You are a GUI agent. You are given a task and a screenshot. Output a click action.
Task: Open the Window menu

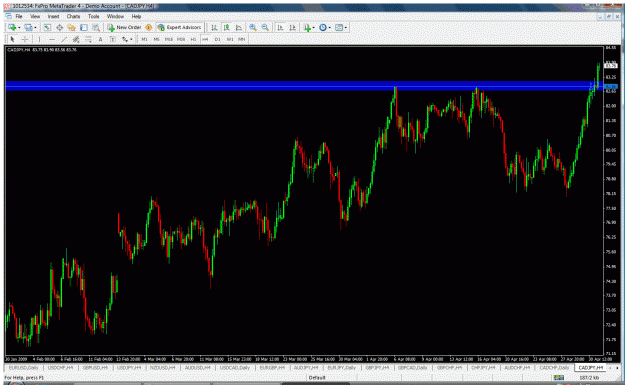[115, 16]
